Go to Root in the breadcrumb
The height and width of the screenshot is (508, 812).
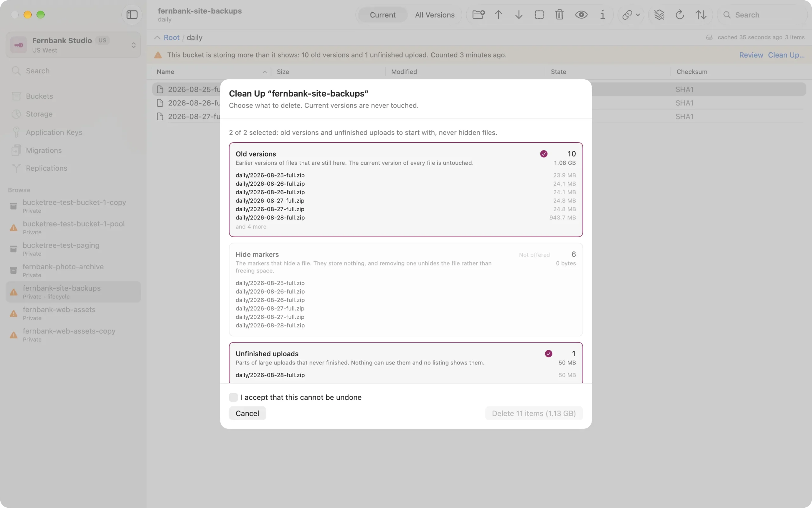[x=172, y=38]
